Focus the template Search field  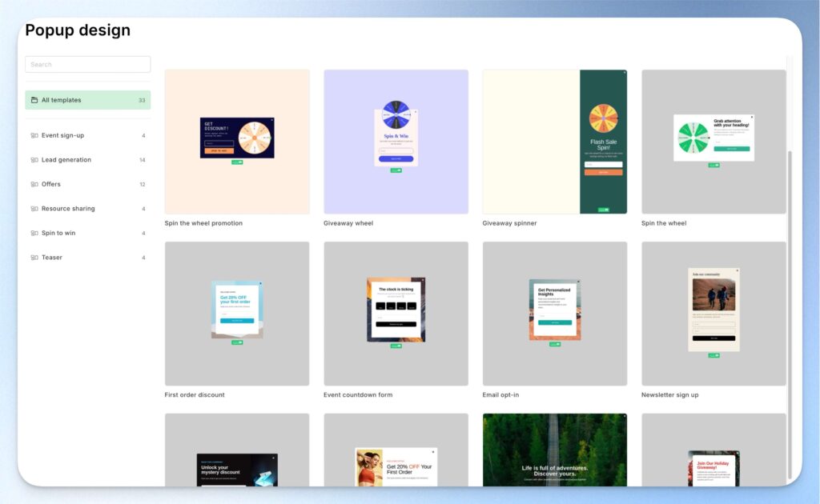(88, 64)
